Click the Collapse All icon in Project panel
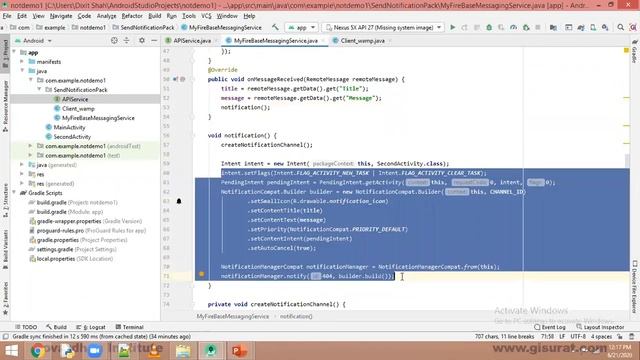This screenshot has height=360, width=640. coord(127,40)
